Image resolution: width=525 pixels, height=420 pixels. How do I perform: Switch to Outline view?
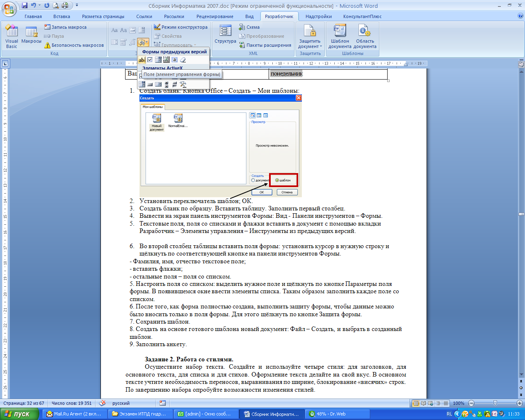click(438, 403)
